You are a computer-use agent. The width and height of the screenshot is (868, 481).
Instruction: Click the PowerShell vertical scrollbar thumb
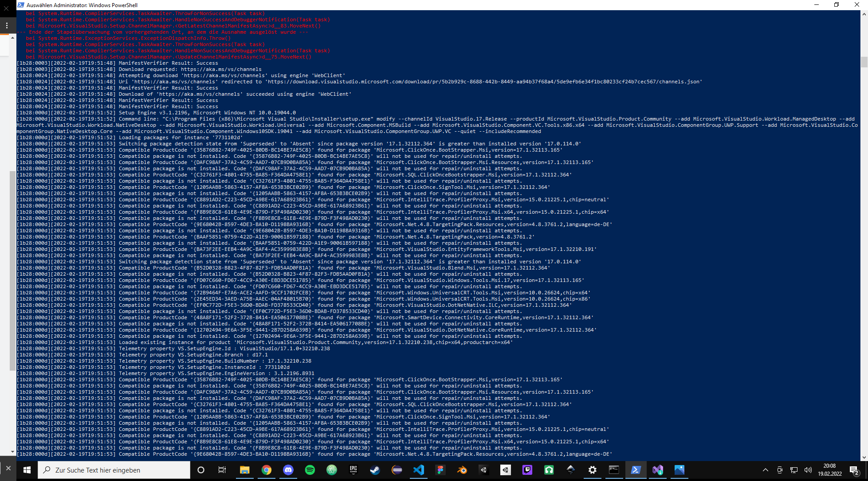864,62
